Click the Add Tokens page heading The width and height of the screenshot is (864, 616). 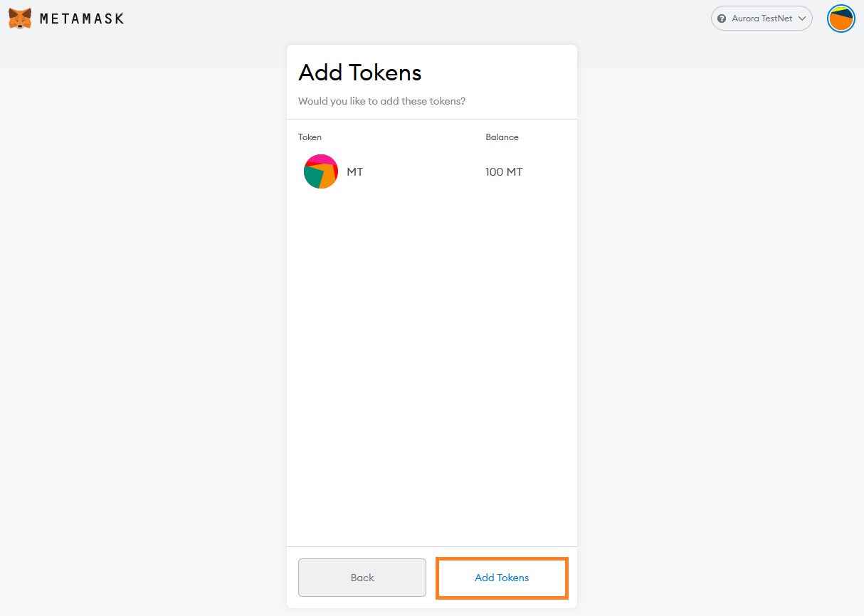tap(360, 73)
